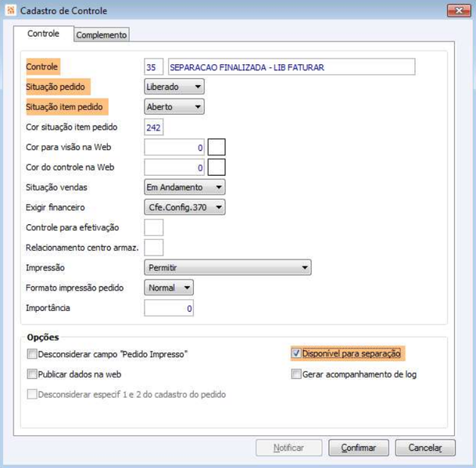
Task: Click the Situação pedido label
Action: [55, 87]
